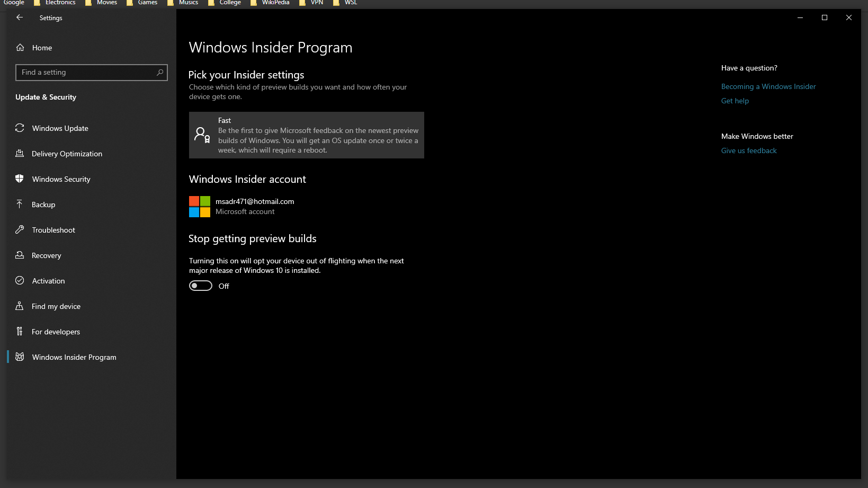
Task: Open the Troubleshoot section
Action: [53, 230]
